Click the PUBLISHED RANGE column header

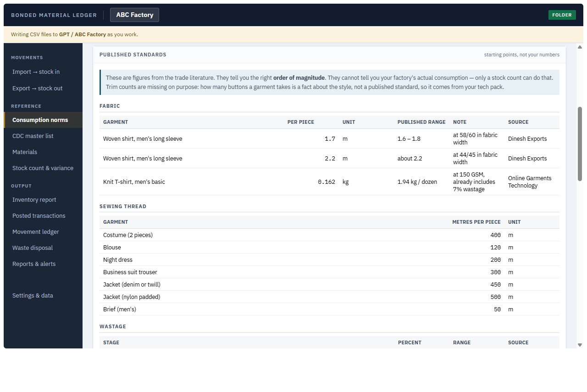tap(421, 122)
